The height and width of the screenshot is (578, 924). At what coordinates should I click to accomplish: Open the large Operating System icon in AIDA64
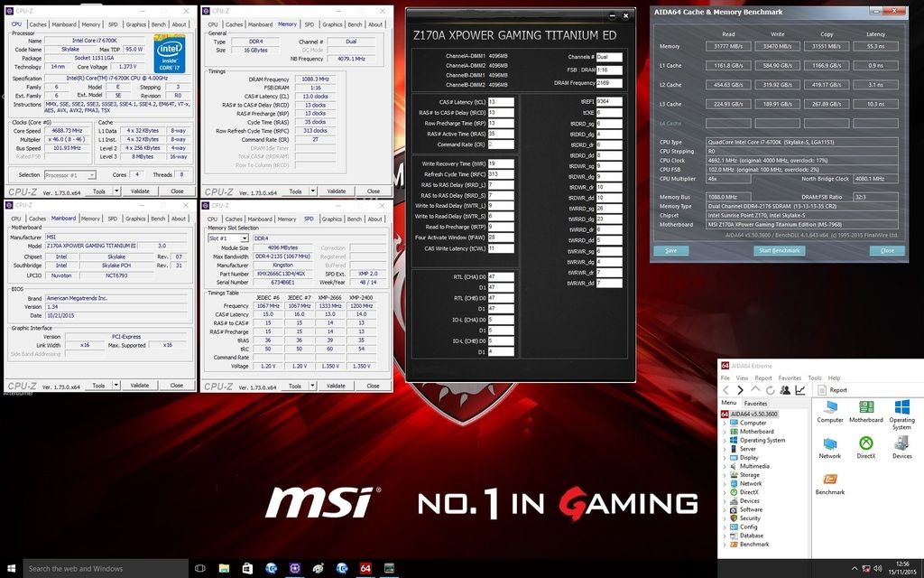pos(901,415)
